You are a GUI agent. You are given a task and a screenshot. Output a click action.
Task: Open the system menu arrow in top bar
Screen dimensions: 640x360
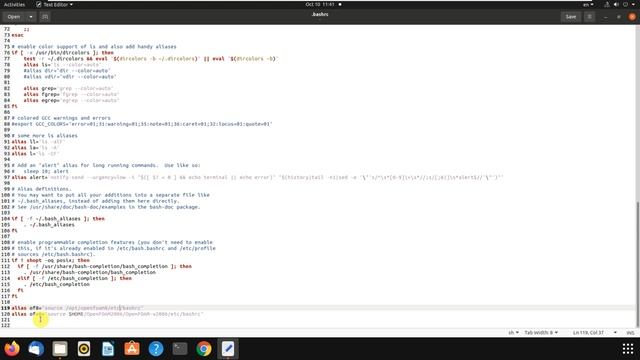[x=633, y=4]
